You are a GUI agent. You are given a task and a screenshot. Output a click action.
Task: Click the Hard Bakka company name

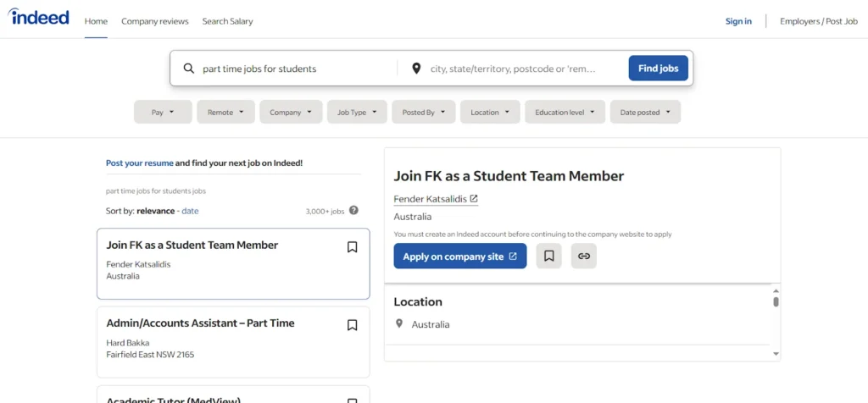click(x=128, y=343)
